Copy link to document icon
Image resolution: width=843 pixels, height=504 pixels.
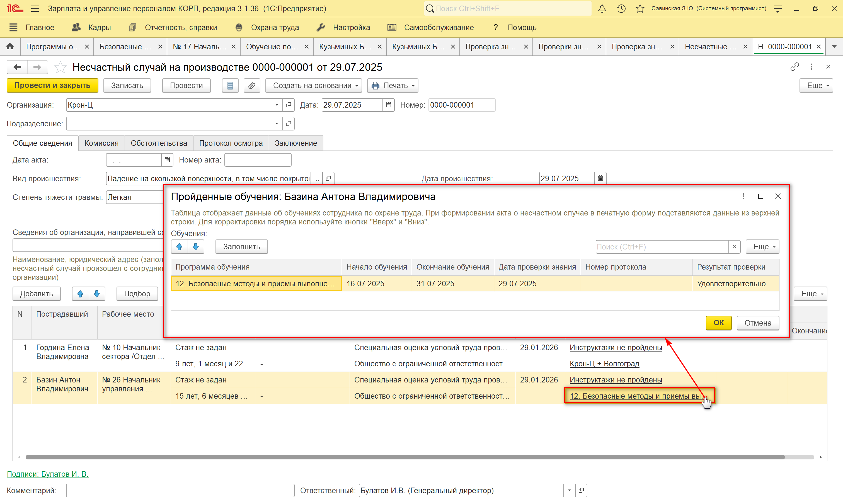coord(794,67)
